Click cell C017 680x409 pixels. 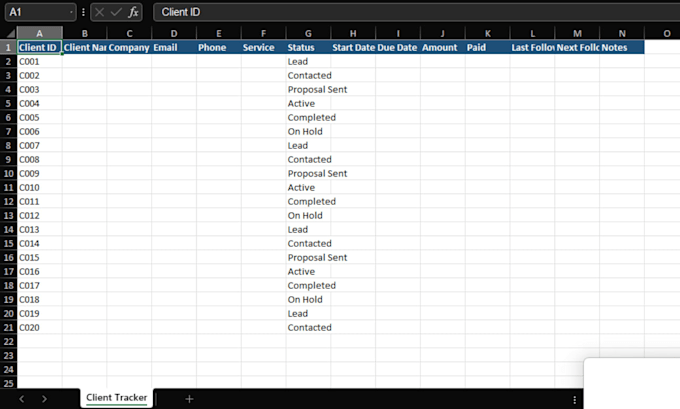coord(39,285)
